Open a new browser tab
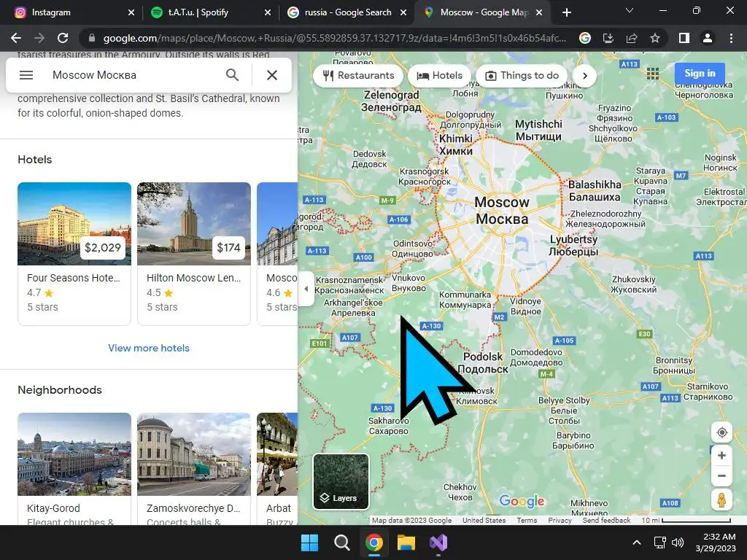 566,12
